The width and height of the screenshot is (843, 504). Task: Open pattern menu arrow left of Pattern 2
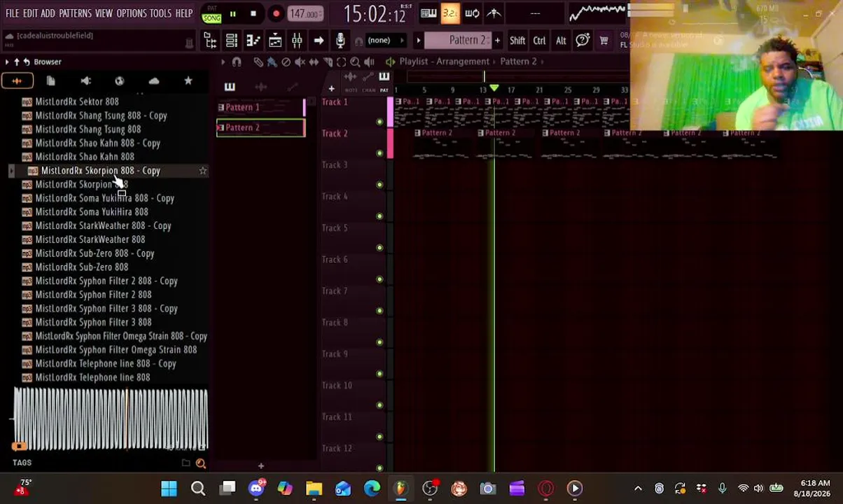[419, 41]
